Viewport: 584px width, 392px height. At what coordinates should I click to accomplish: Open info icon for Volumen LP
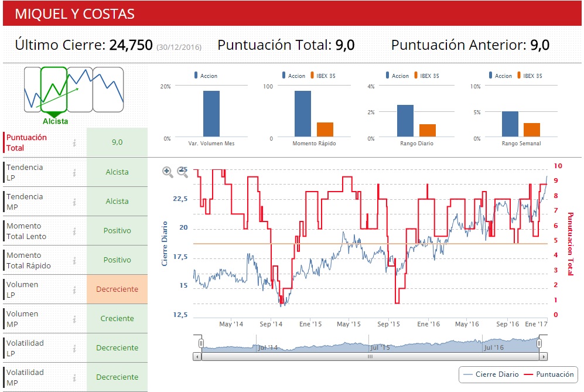(x=74, y=290)
